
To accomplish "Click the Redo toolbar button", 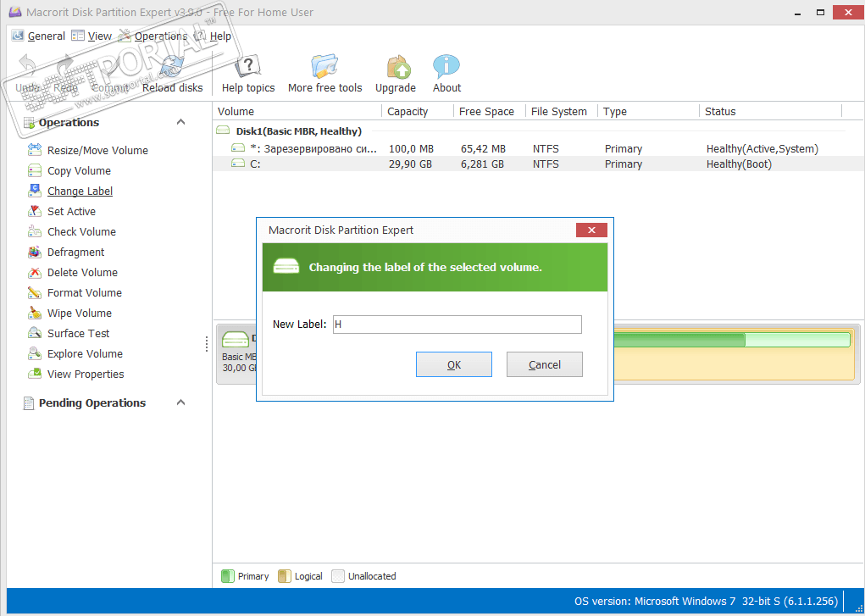I will coord(65,74).
